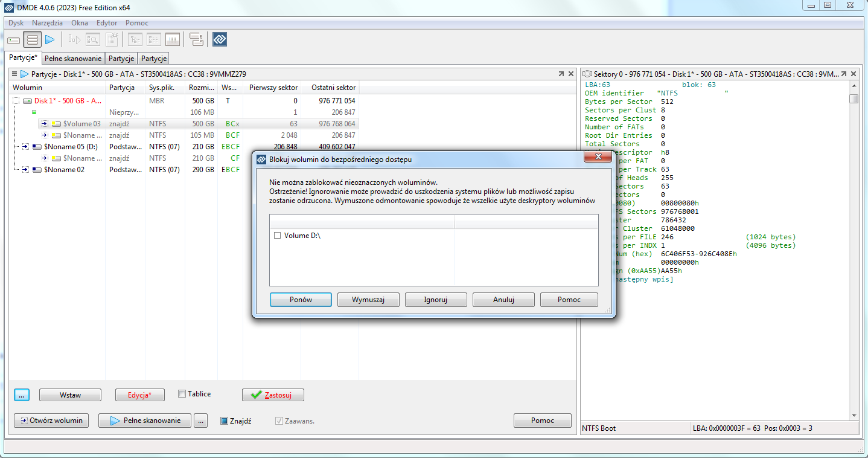This screenshot has height=458, width=868.
Task: Open the hamburger menu of Partycje panel
Action: (x=14, y=74)
